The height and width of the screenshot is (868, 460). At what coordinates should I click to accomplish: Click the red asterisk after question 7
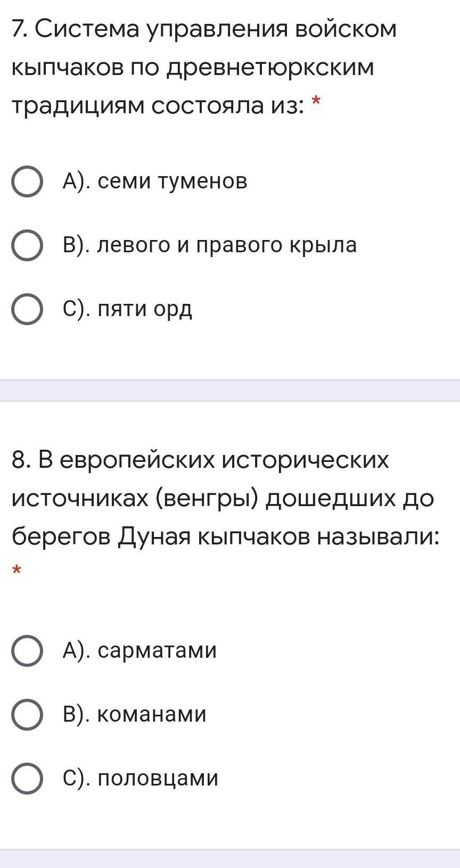pos(316,102)
